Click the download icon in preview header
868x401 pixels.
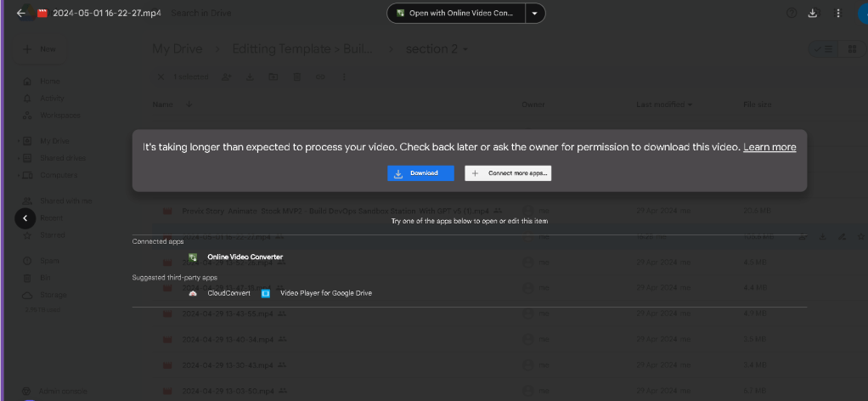(x=813, y=14)
